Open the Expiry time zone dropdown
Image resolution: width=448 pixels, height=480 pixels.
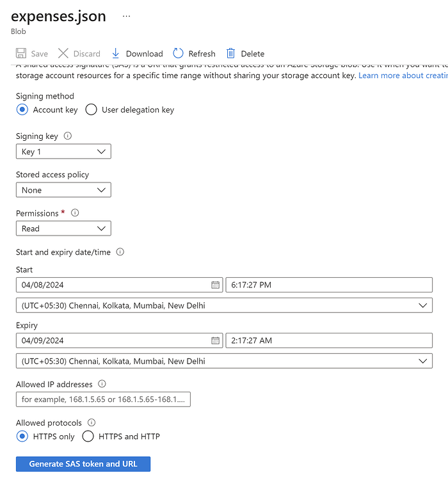(x=224, y=361)
